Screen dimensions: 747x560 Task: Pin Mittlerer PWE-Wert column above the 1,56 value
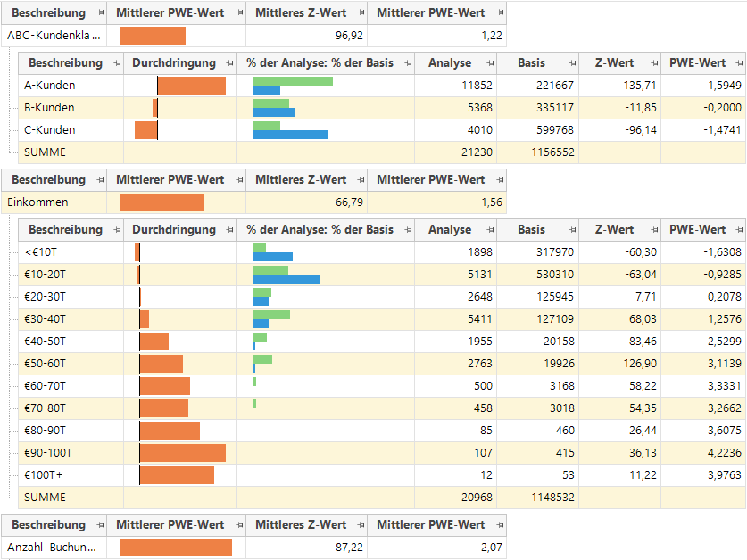click(500, 180)
